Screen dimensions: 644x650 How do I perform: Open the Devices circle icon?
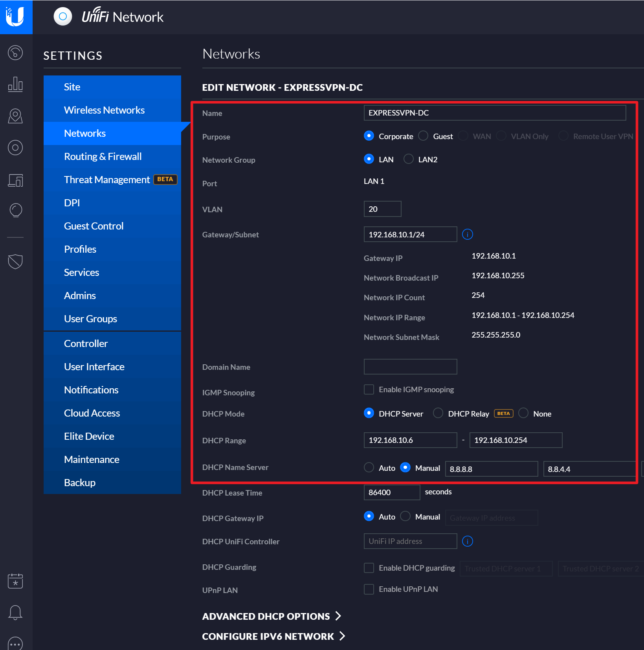(15, 148)
